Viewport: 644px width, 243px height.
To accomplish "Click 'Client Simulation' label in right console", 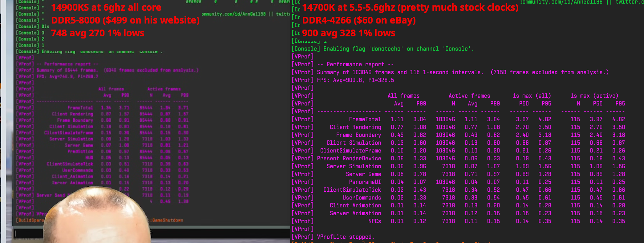I will click(354, 143).
